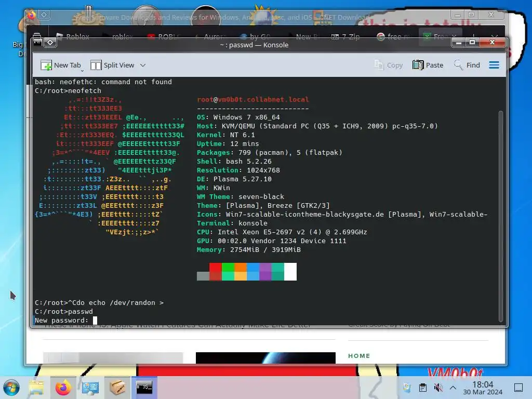Click the "C:/root>passwd" command line

pos(64,311)
